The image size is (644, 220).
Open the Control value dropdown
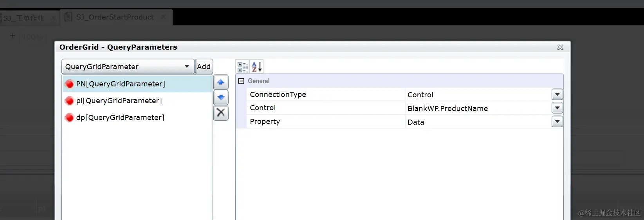pyautogui.click(x=557, y=108)
